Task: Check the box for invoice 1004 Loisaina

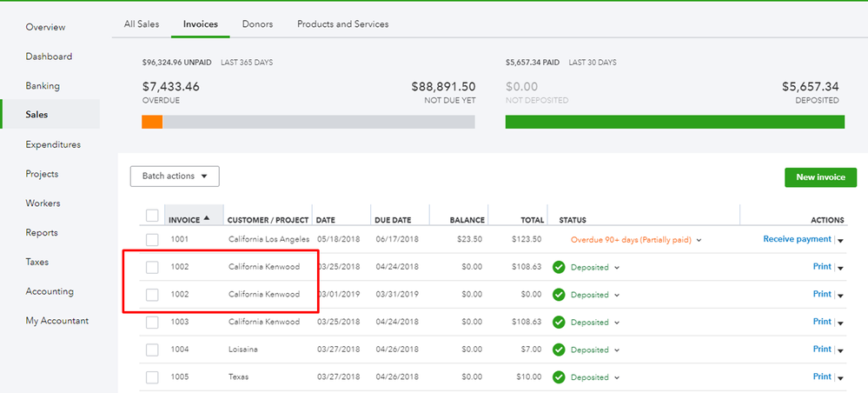Action: [x=152, y=350]
